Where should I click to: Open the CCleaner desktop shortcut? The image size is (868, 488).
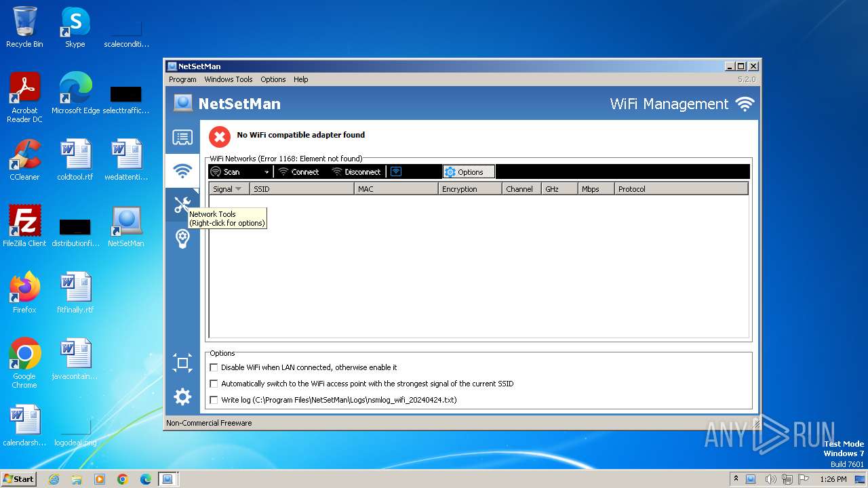click(24, 160)
